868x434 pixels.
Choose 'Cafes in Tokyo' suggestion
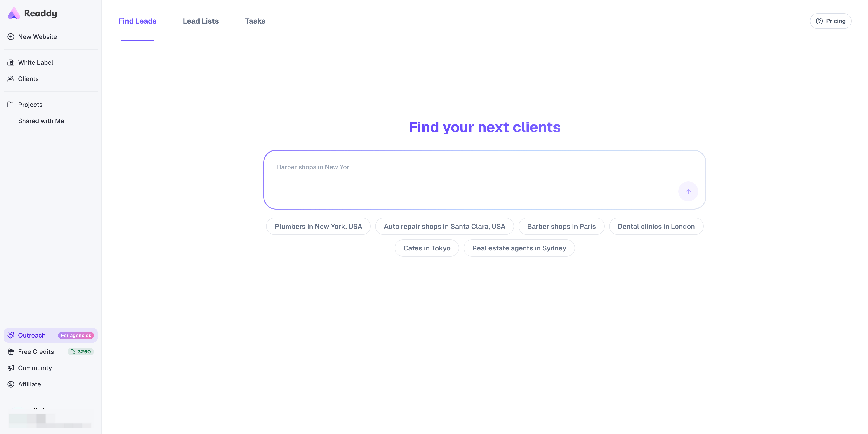[x=427, y=248]
